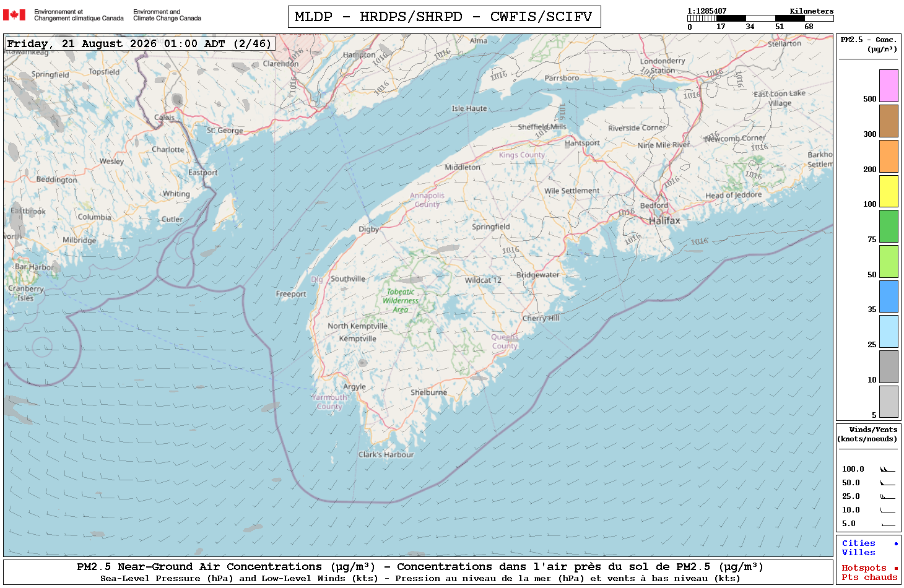The width and height of the screenshot is (904, 588).
Task: Select the light green 50 legend swatch
Action: point(889,261)
